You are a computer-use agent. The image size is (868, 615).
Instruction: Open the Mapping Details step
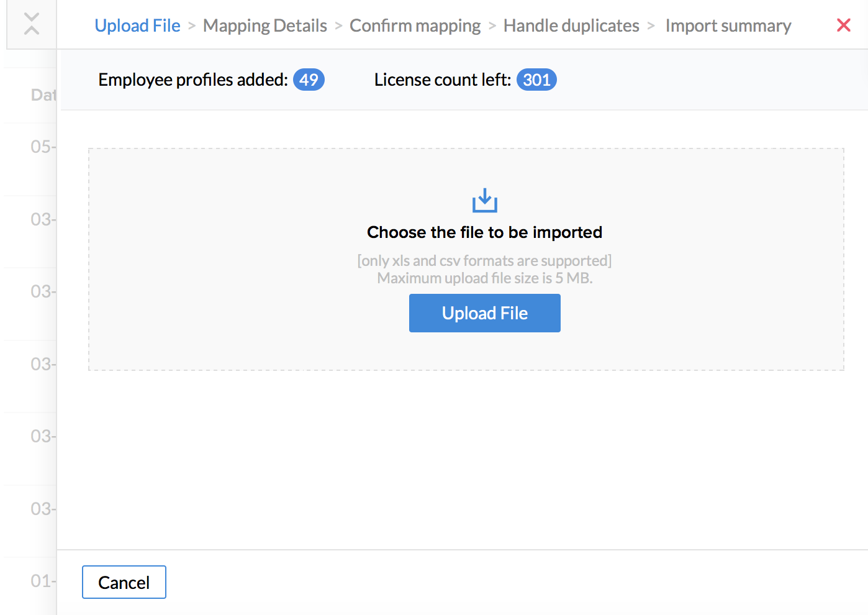coord(265,25)
